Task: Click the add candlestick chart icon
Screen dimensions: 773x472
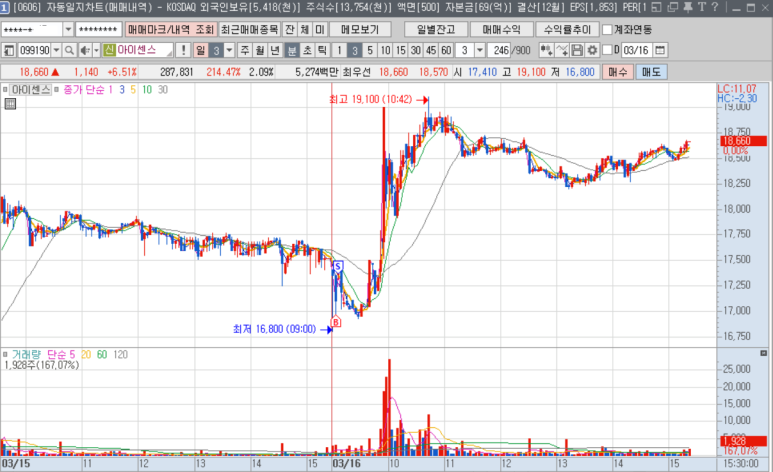Action: 546,50
